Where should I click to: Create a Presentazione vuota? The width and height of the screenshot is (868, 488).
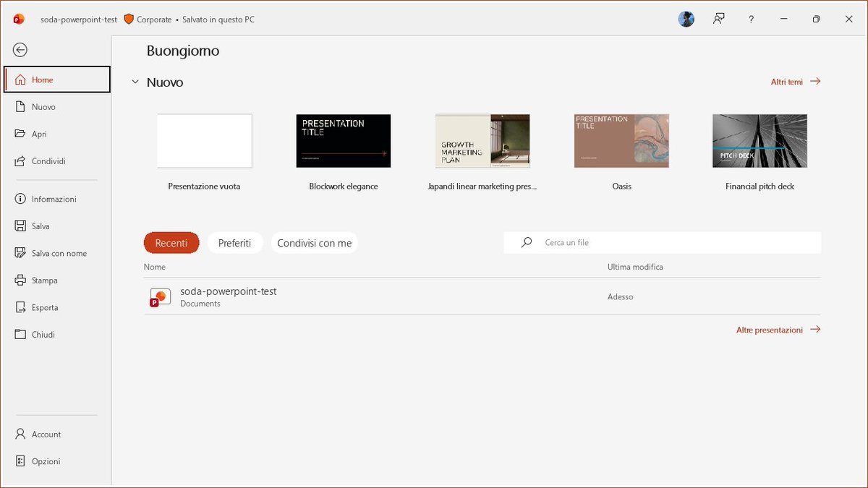pyautogui.click(x=204, y=153)
